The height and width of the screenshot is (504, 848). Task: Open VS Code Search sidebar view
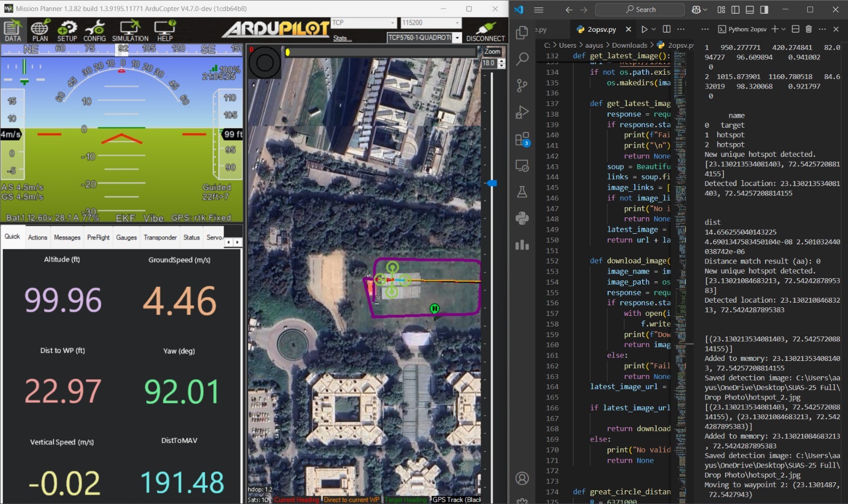[x=522, y=59]
